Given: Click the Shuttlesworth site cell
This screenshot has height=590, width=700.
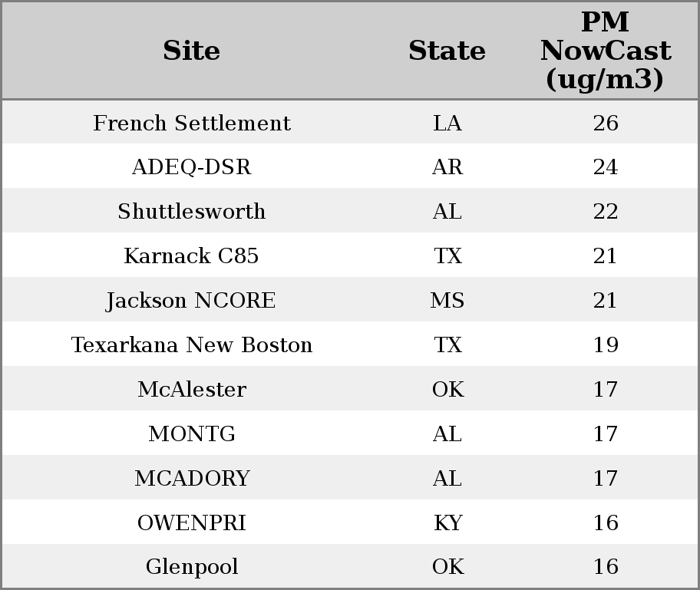Looking at the screenshot, I should 192,212.
